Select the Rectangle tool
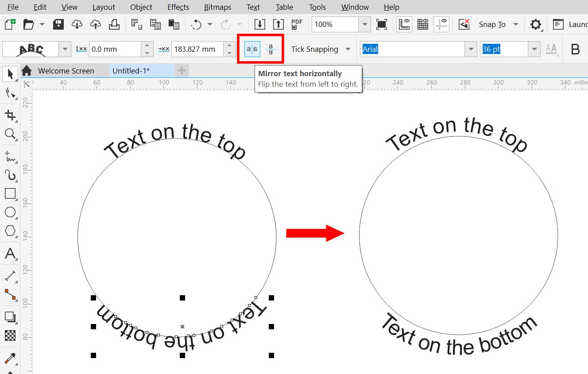The image size is (588, 374). coord(10,193)
